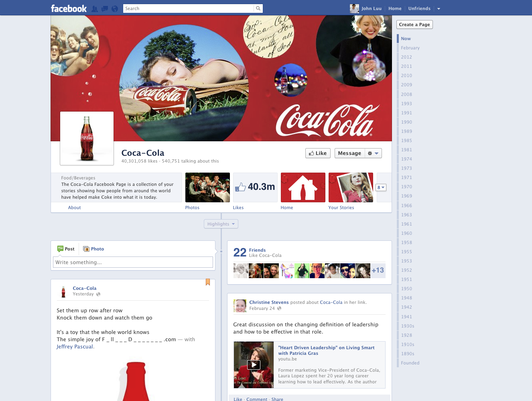Click the Facebook search input field
Viewport: 532px width, 401px height.
[x=189, y=8]
